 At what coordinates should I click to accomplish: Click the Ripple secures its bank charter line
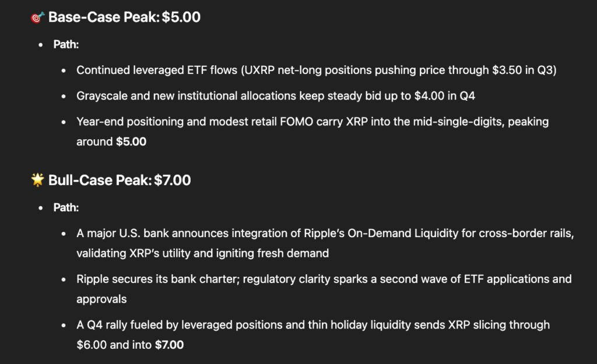[324, 279]
